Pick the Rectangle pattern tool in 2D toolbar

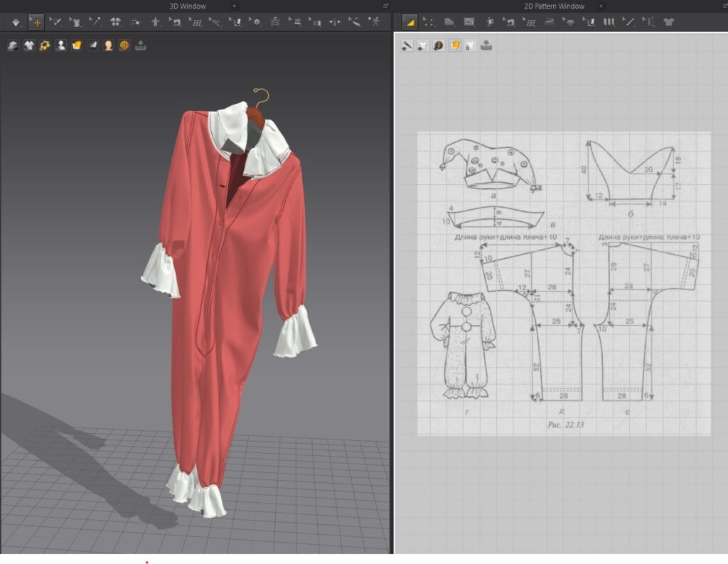(x=469, y=22)
